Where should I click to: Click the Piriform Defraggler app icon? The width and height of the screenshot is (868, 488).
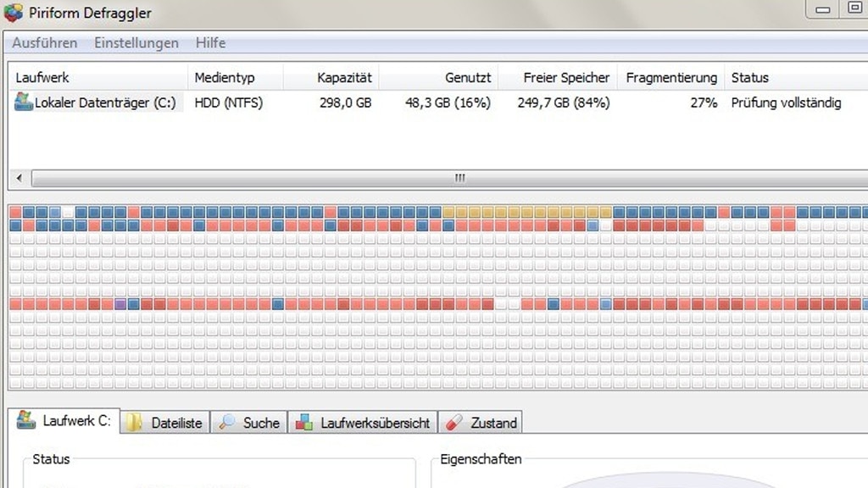click(x=14, y=12)
